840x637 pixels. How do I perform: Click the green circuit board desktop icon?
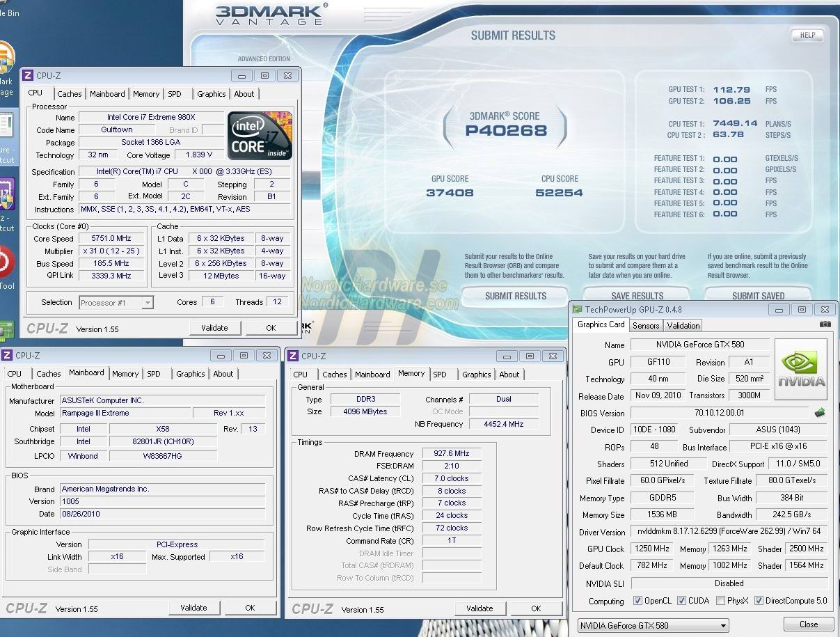pos(6,330)
